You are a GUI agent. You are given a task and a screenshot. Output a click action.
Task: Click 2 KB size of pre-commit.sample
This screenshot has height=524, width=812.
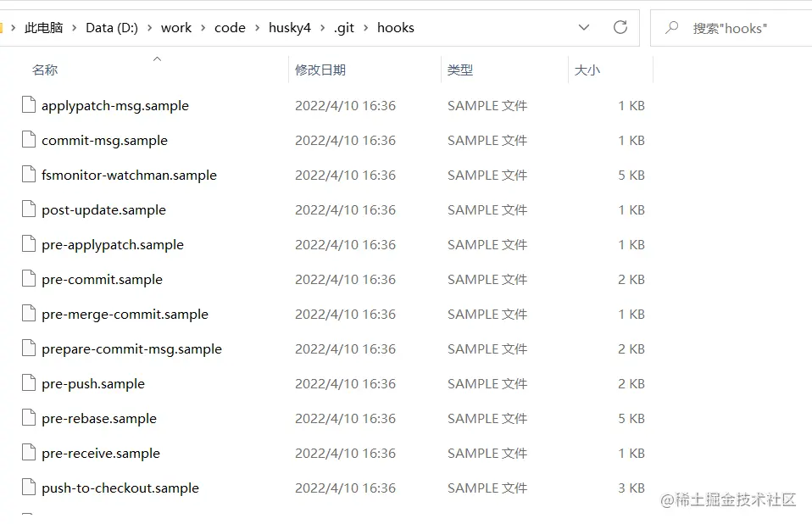pyautogui.click(x=631, y=280)
